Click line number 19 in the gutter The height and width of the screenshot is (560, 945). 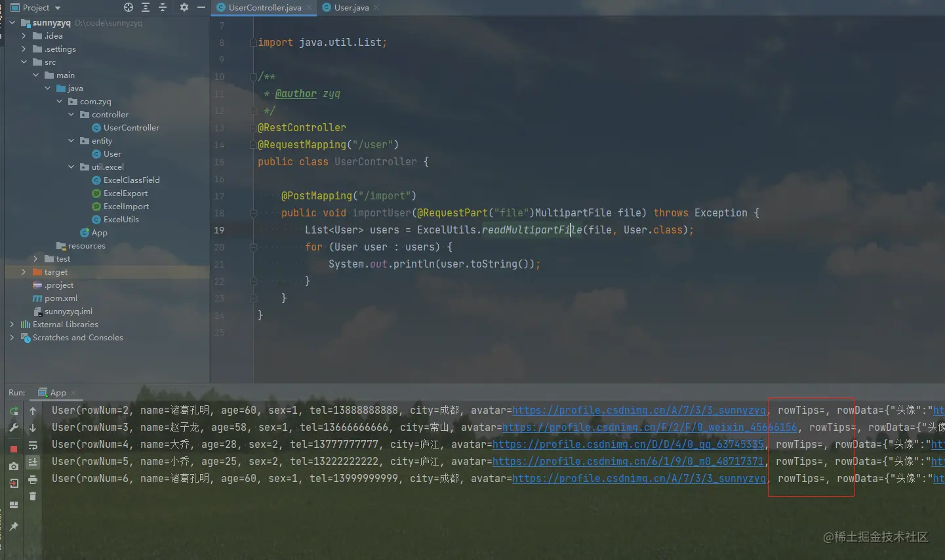point(219,230)
